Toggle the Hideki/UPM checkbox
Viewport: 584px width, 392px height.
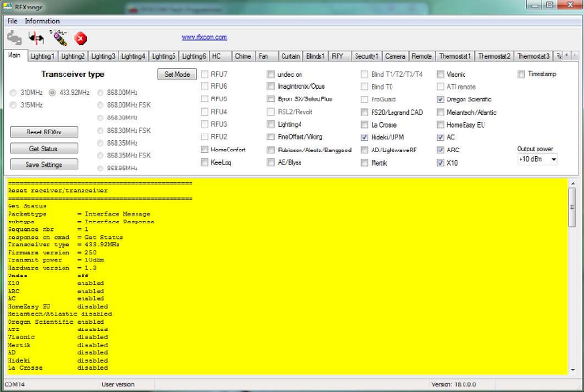[x=365, y=136]
